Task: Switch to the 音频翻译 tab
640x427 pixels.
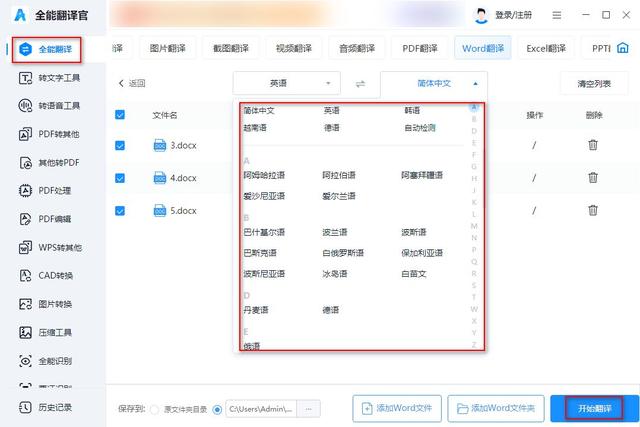Action: [x=357, y=48]
